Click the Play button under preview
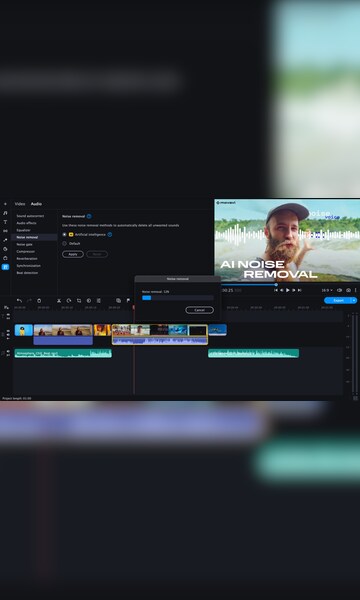 coord(288,290)
